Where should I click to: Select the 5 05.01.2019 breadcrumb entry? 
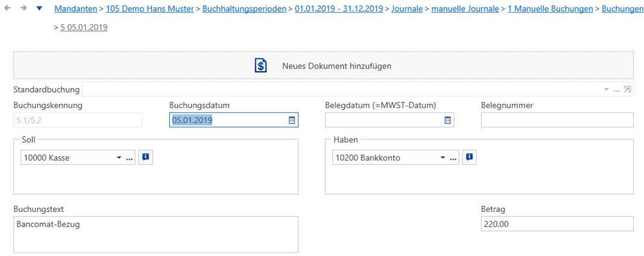84,28
